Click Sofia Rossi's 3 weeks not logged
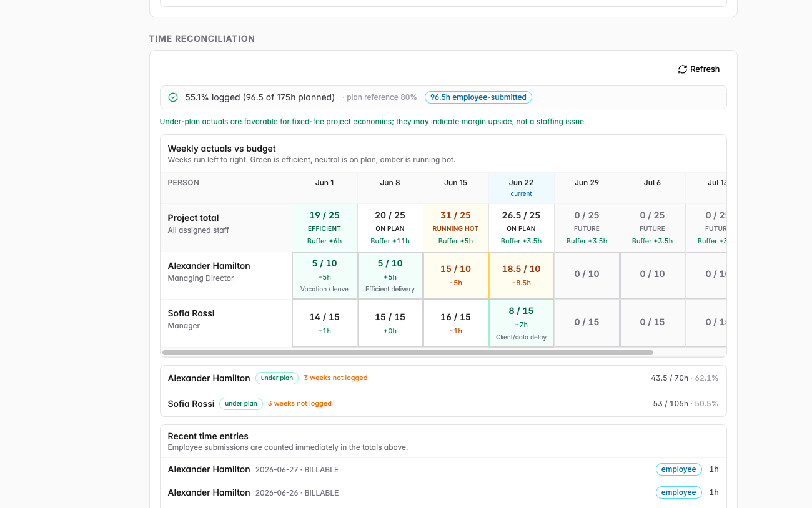The height and width of the screenshot is (508, 812). point(300,404)
